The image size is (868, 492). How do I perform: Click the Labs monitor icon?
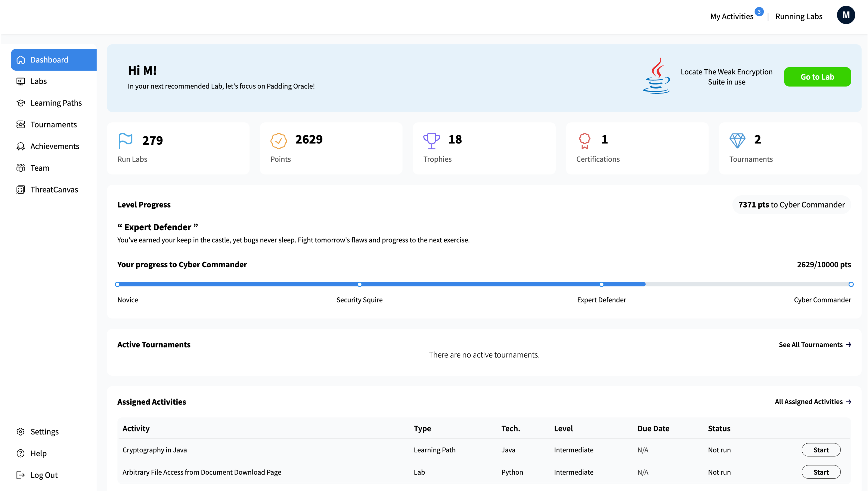click(21, 82)
